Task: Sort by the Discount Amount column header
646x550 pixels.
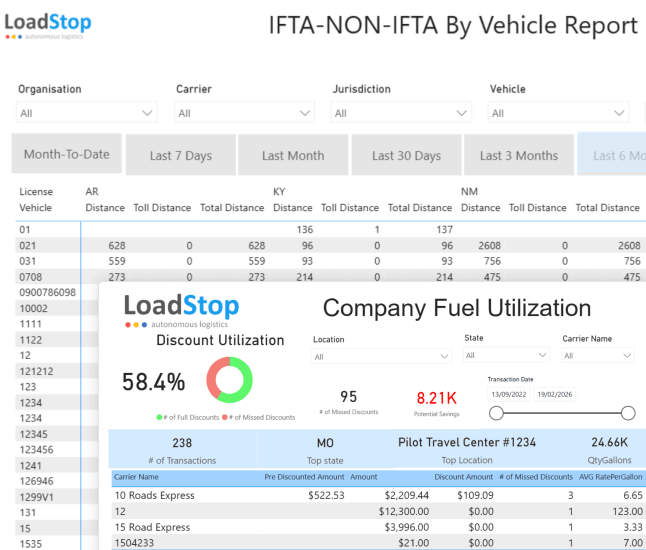Action: [x=463, y=477]
